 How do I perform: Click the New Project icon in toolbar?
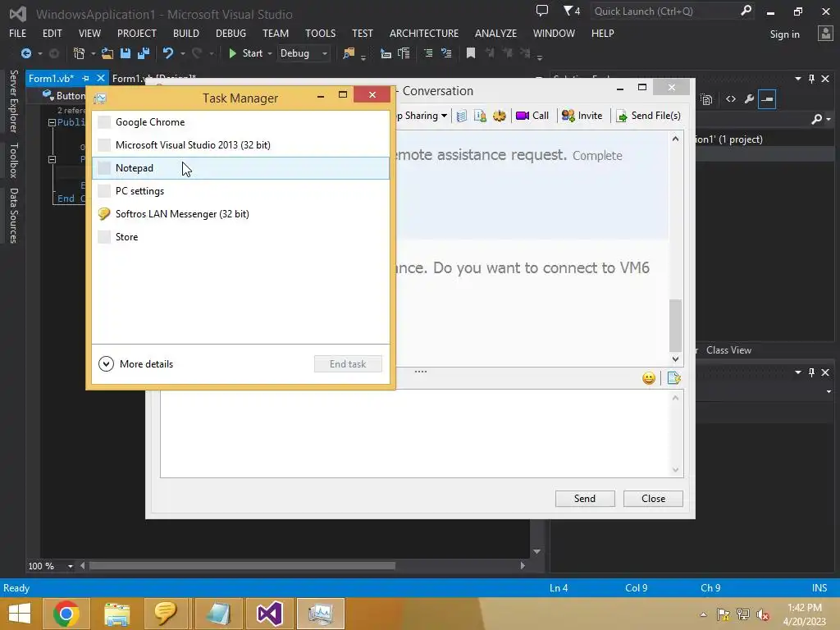[x=79, y=53]
